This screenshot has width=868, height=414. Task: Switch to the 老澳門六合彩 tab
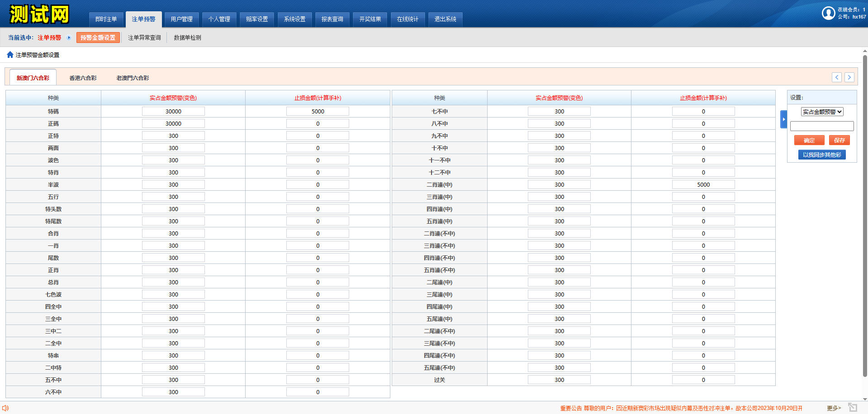[x=133, y=78]
